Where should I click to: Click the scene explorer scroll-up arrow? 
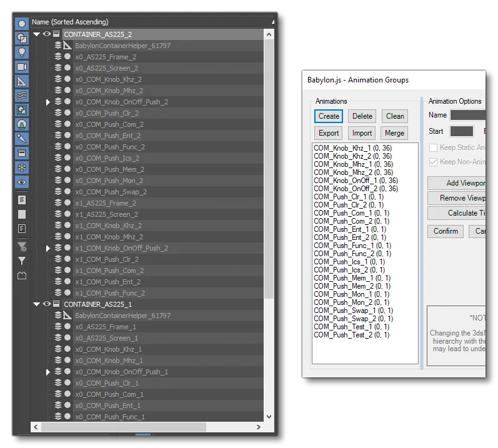click(269, 34)
